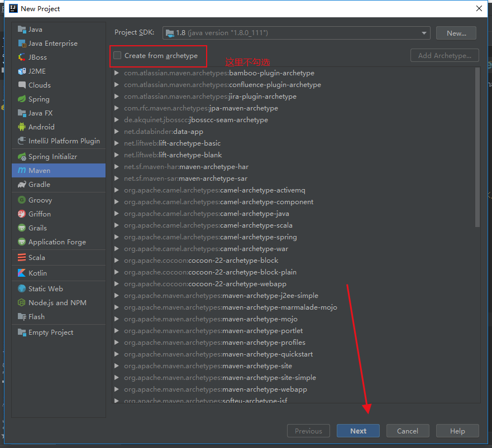The height and width of the screenshot is (448, 492).
Task: Click Add Archetype... button
Action: pyautogui.click(x=445, y=55)
